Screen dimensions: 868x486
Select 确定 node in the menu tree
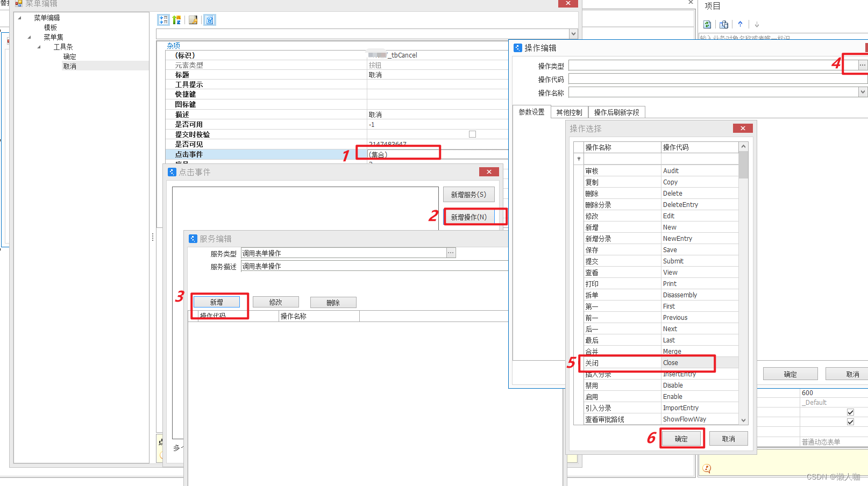coord(70,56)
